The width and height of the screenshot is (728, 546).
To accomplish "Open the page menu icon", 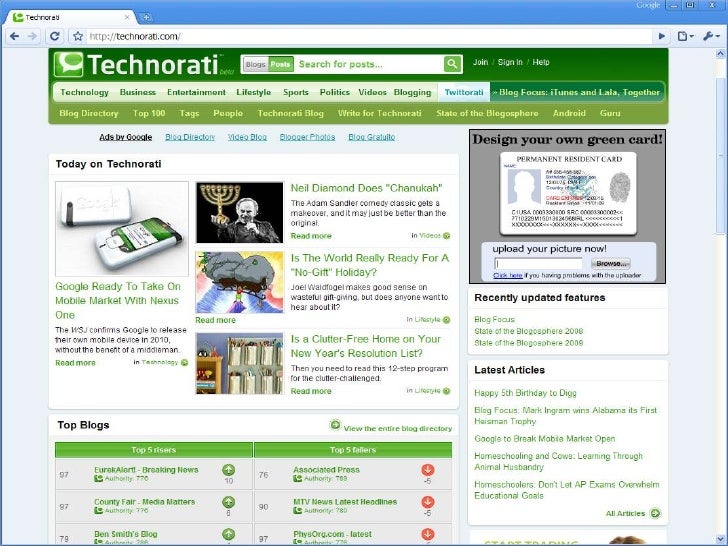I will pos(685,36).
